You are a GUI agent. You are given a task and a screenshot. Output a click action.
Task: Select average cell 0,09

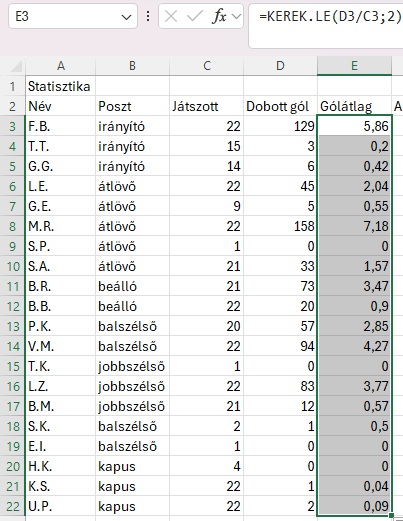pos(354,506)
